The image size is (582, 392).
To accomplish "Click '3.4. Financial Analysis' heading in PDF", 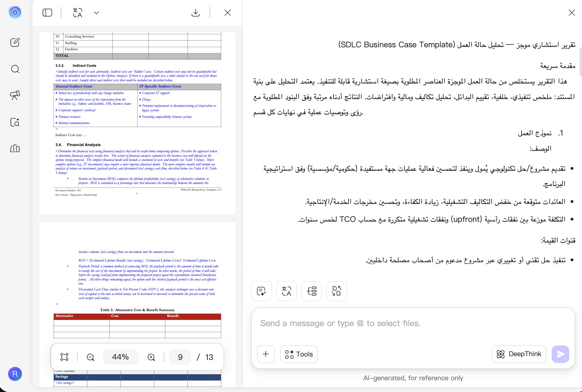I will pos(78,145).
